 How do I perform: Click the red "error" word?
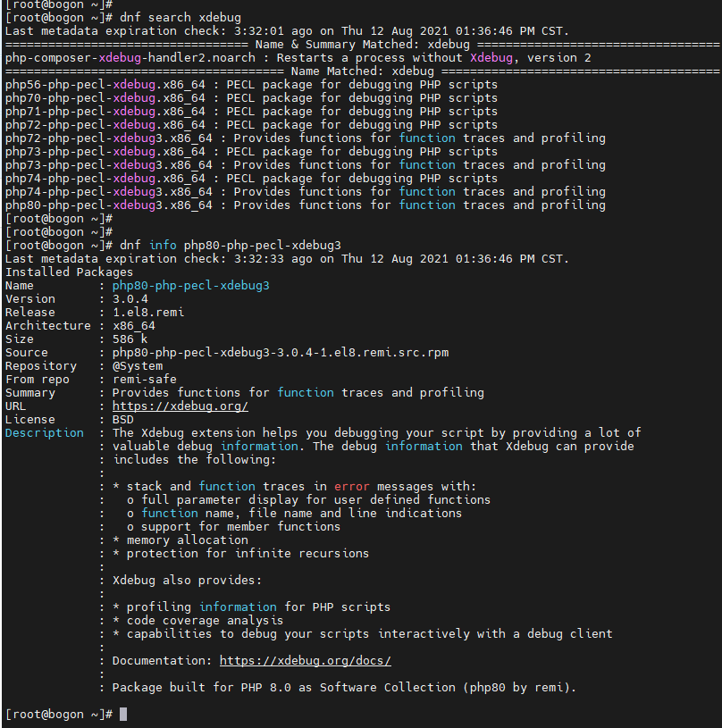351,487
